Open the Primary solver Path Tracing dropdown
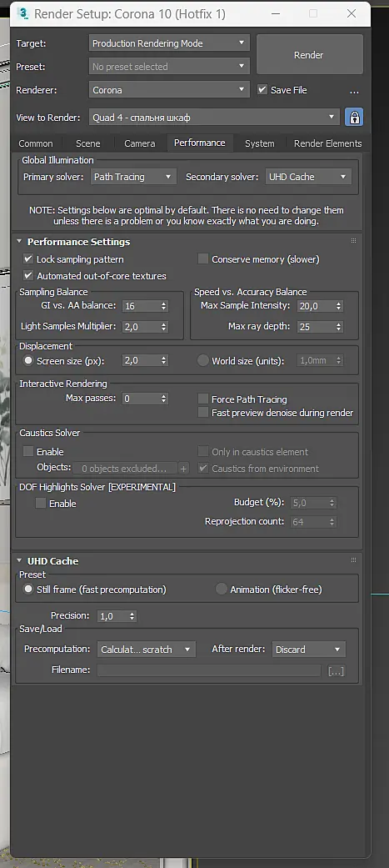Viewport: 389px width, 868px height. point(133,177)
